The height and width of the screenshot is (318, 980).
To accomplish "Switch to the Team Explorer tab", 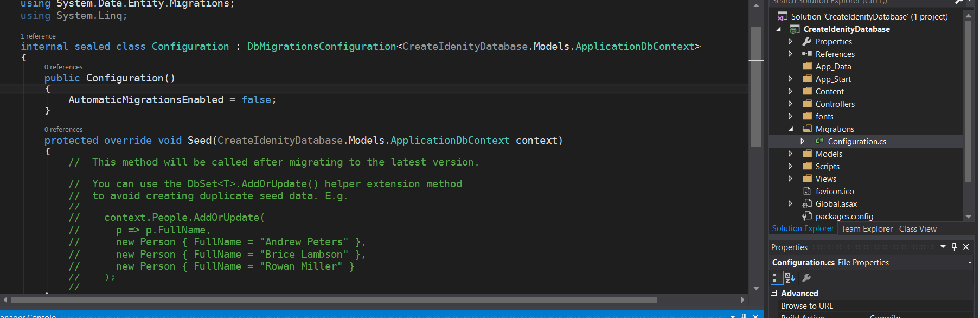I will pos(867,229).
